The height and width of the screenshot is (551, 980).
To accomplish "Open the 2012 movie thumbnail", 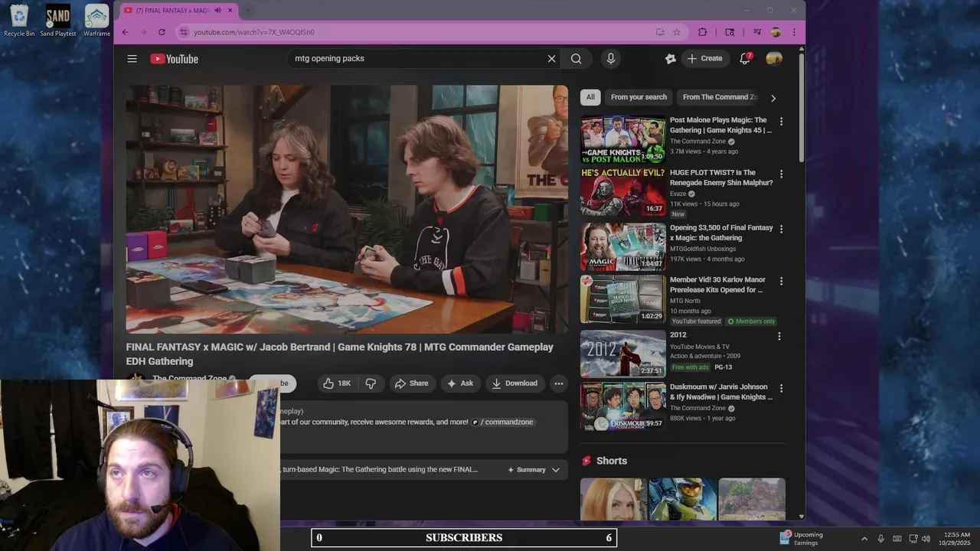I will point(622,354).
